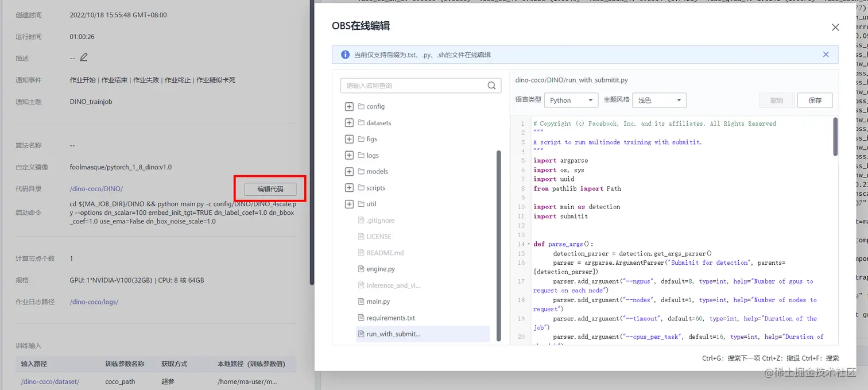Screen dimensions: 868x390
Task: Click code line 14 'def parse_args():'
Action: [x=563, y=244]
